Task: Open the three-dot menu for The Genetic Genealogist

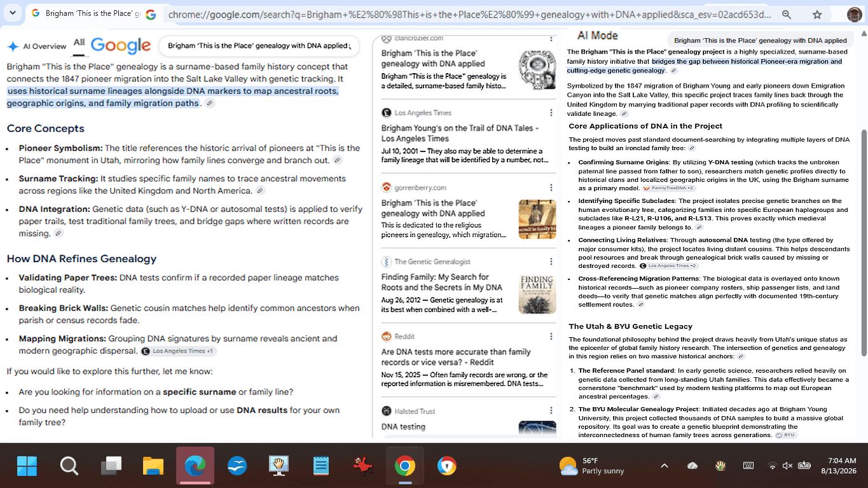Action: click(551, 261)
